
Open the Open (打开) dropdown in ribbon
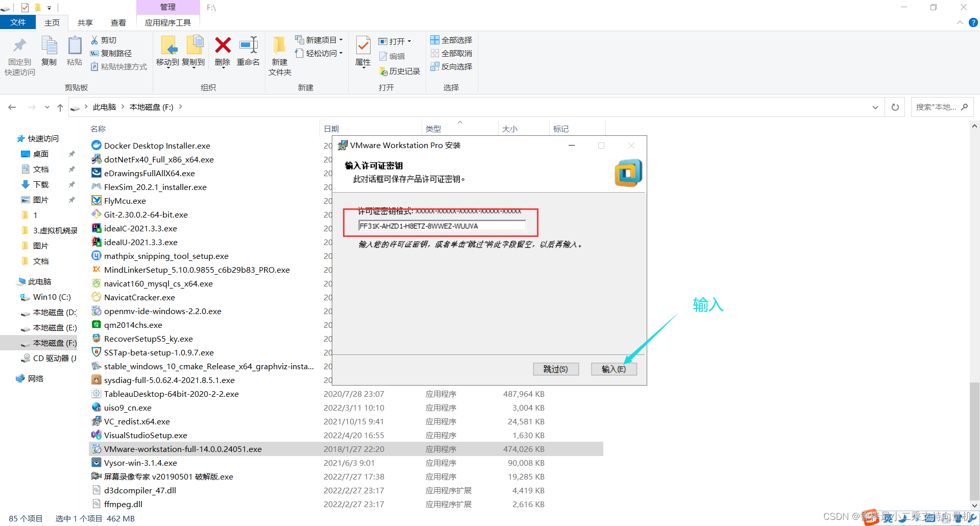tap(395, 41)
